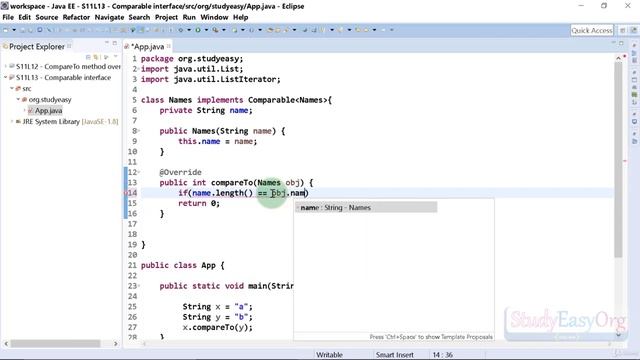Select the src folder in Project Explorer
The image size is (640, 360).
(x=23, y=88)
